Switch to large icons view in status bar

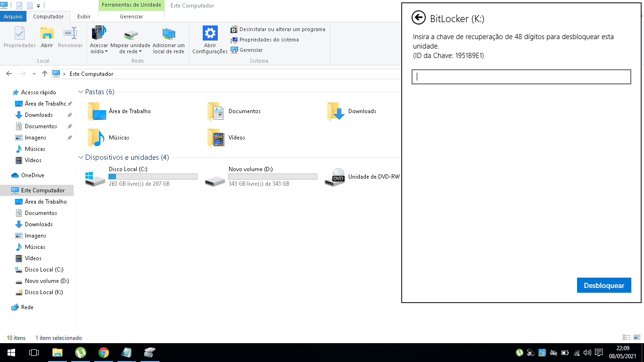pyautogui.click(x=636, y=337)
